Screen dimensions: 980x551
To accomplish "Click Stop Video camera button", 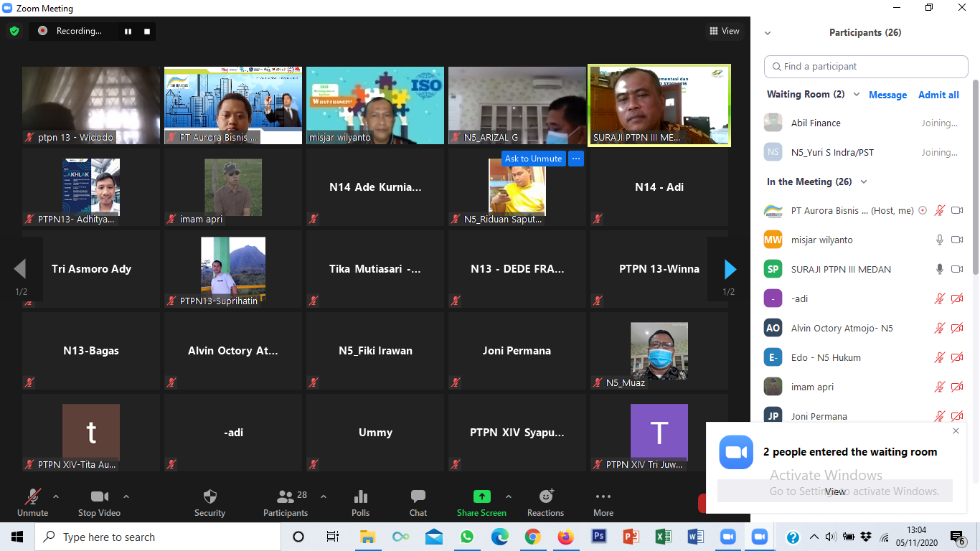I will (99, 503).
